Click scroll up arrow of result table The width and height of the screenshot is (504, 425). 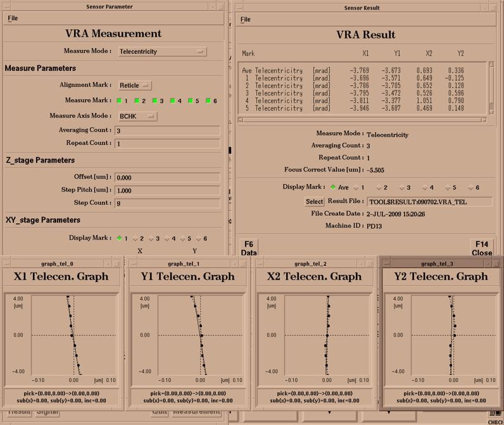pyautogui.click(x=491, y=65)
